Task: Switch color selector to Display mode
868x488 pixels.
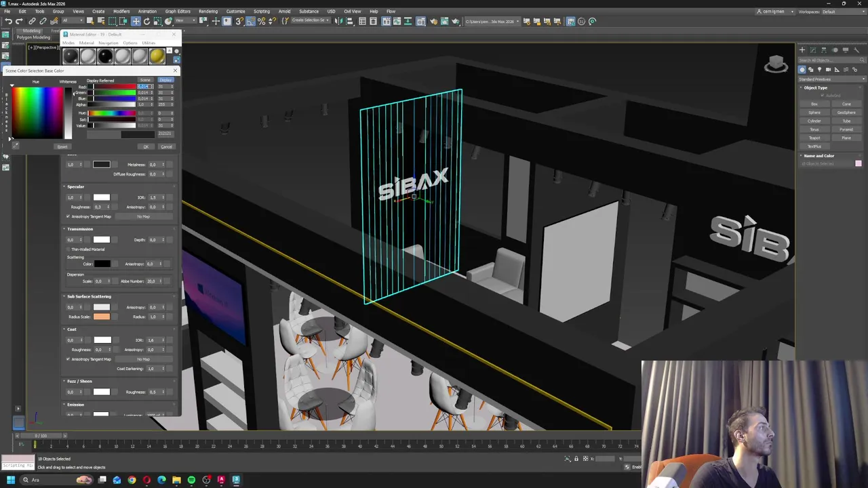Action: pyautogui.click(x=165, y=80)
